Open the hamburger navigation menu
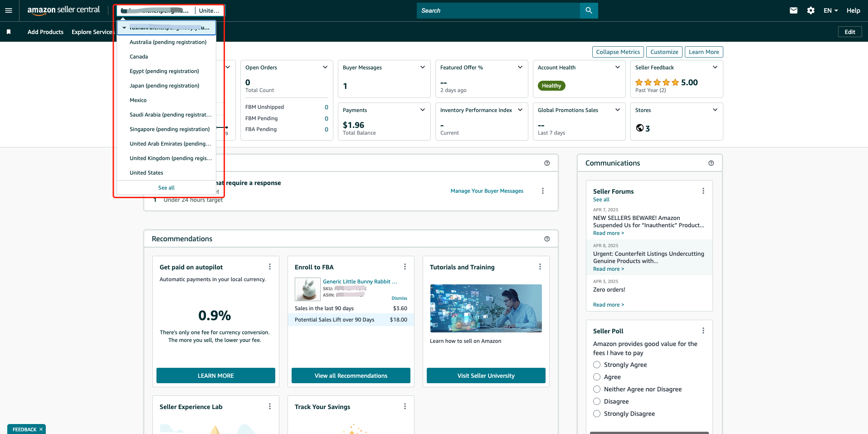The image size is (868, 434). click(x=9, y=10)
